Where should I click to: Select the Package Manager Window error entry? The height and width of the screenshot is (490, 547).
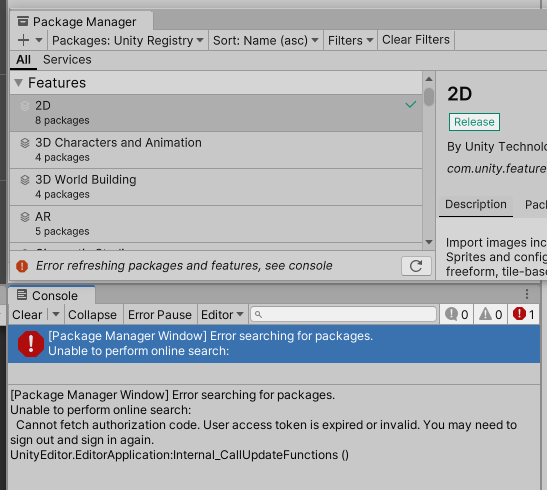click(x=274, y=344)
